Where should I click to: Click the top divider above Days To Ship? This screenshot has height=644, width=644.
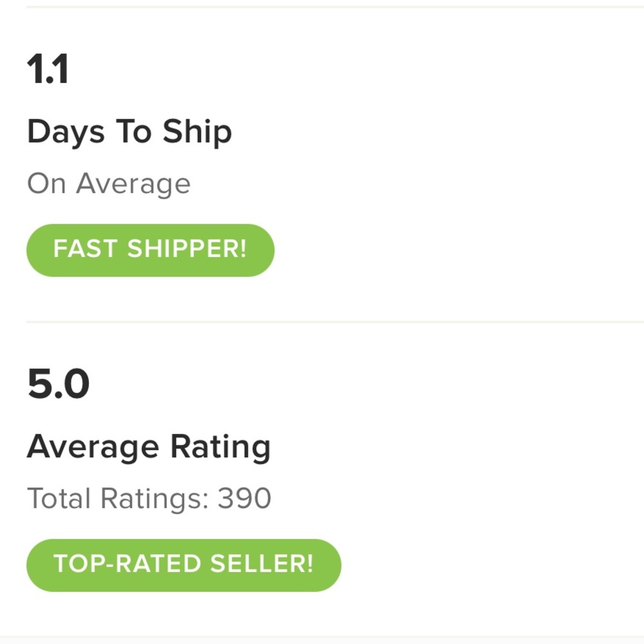click(x=335, y=6)
